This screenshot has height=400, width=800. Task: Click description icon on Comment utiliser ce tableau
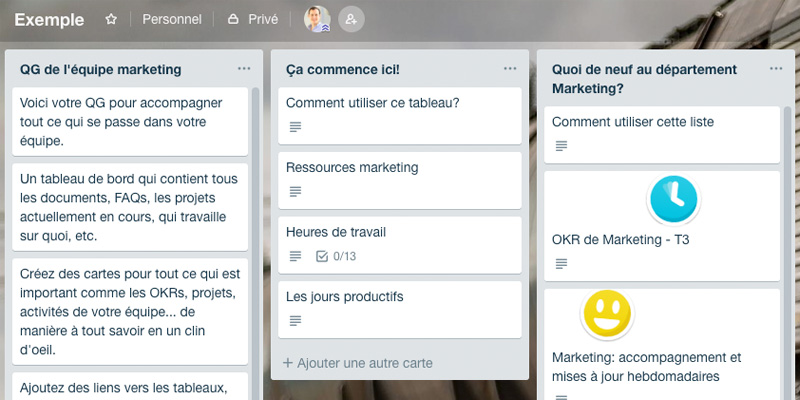point(295,127)
